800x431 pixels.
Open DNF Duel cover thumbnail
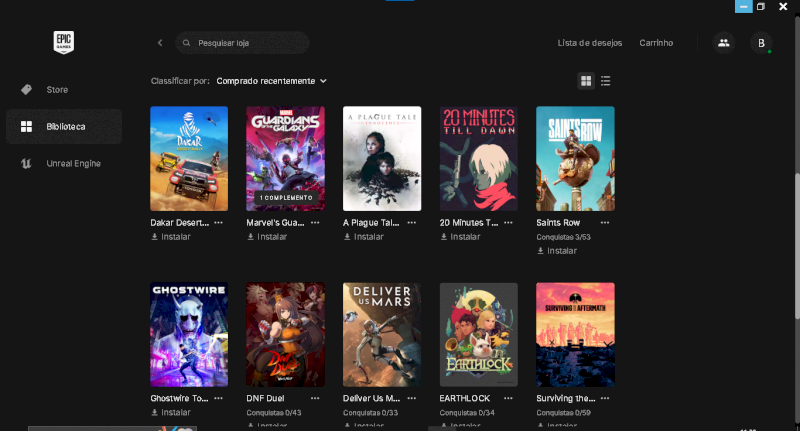point(286,335)
